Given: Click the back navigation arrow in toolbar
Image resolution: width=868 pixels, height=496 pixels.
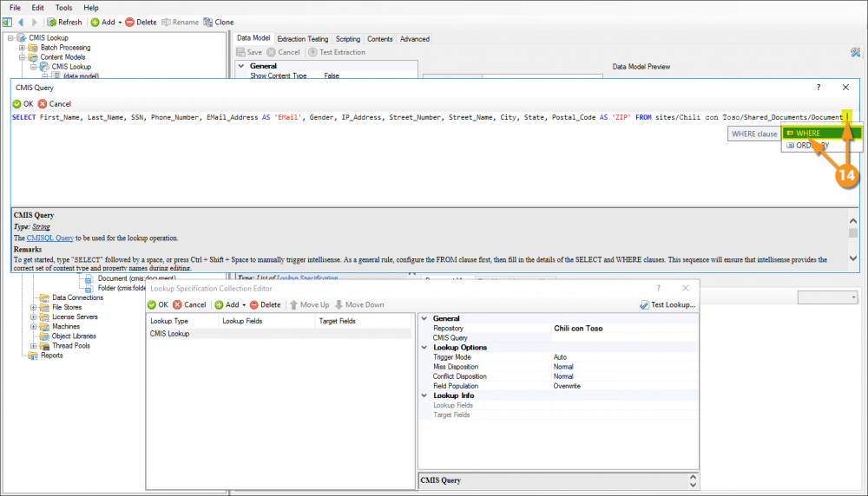Looking at the screenshot, I should (x=21, y=23).
